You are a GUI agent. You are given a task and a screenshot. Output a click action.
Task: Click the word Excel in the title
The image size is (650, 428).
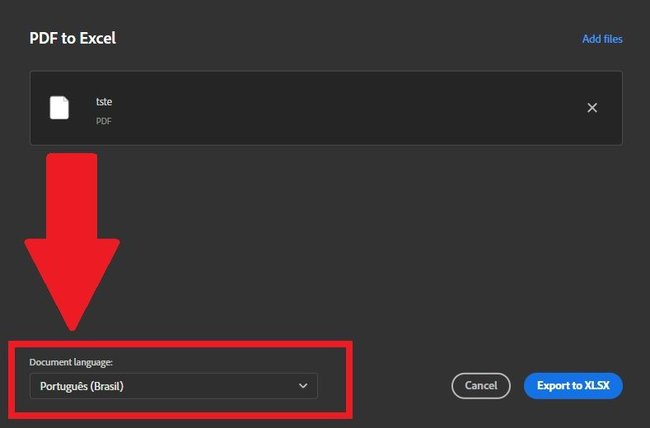[x=98, y=38]
